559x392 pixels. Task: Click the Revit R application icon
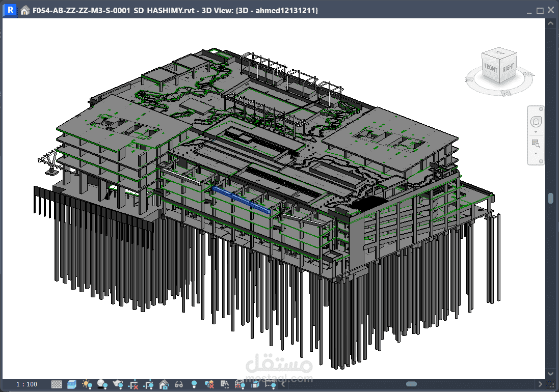10,10
